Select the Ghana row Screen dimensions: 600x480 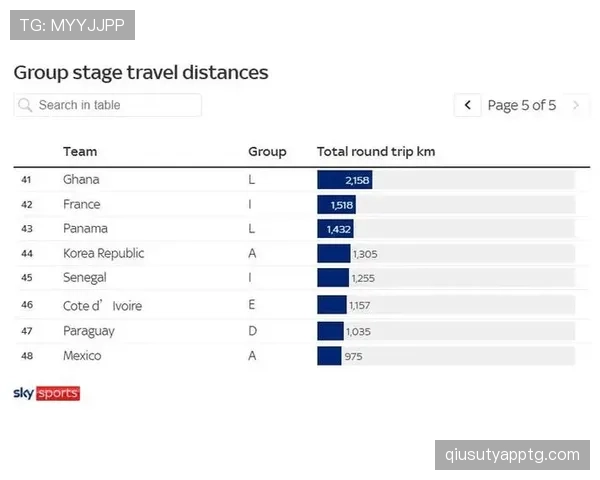[x=302, y=180]
